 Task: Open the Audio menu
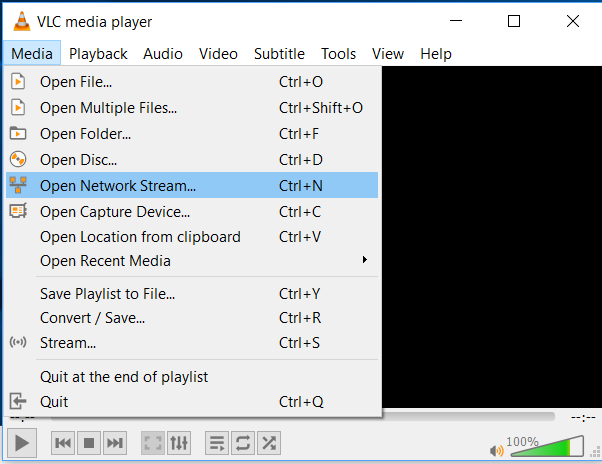coord(163,54)
